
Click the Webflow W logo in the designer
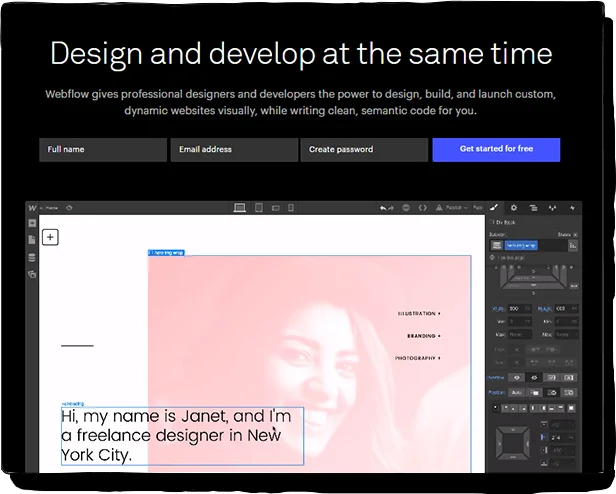(32, 208)
